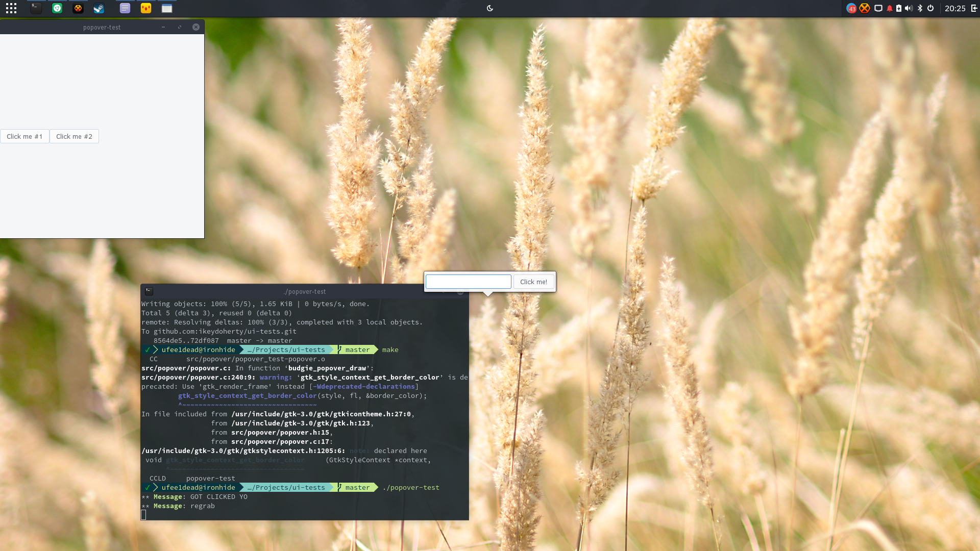Click './popover-test' command on the last prompt
Viewport: 980px width, 551px height.
tap(411, 488)
